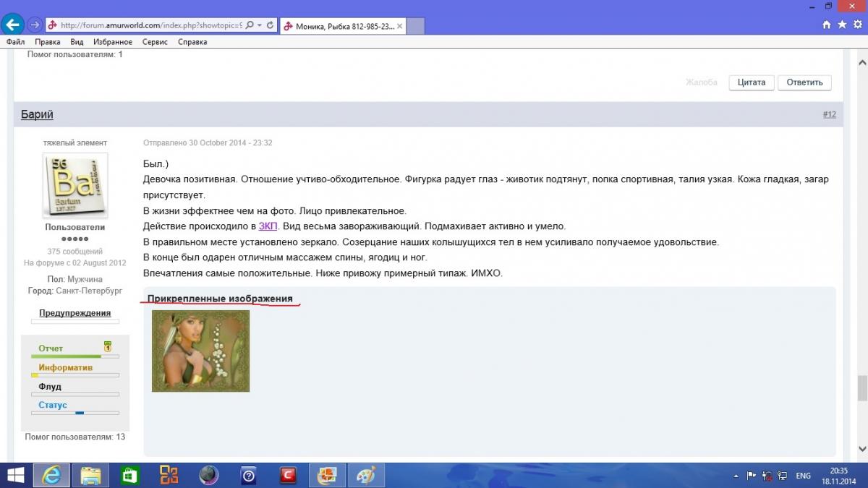The width and height of the screenshot is (868, 488).
Task: Click the browser Back arrow button
Action: (12, 25)
